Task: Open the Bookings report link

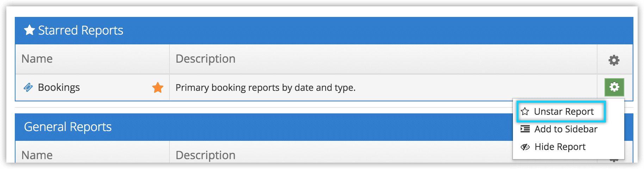Action: click(59, 87)
